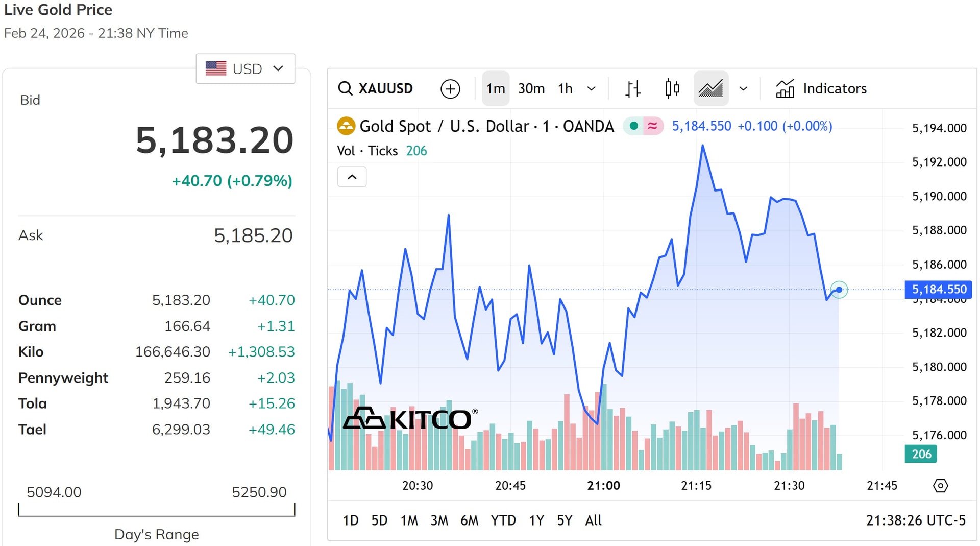Click the chart settings gear icon
Viewport: 980px width, 546px height.
[x=941, y=486]
